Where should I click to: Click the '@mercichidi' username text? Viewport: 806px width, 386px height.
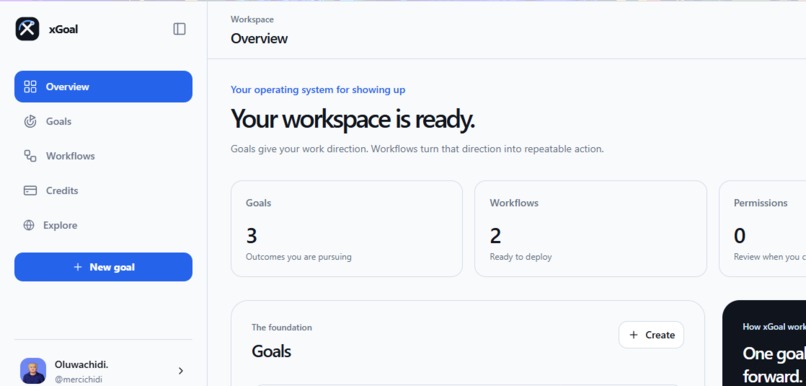(x=78, y=379)
